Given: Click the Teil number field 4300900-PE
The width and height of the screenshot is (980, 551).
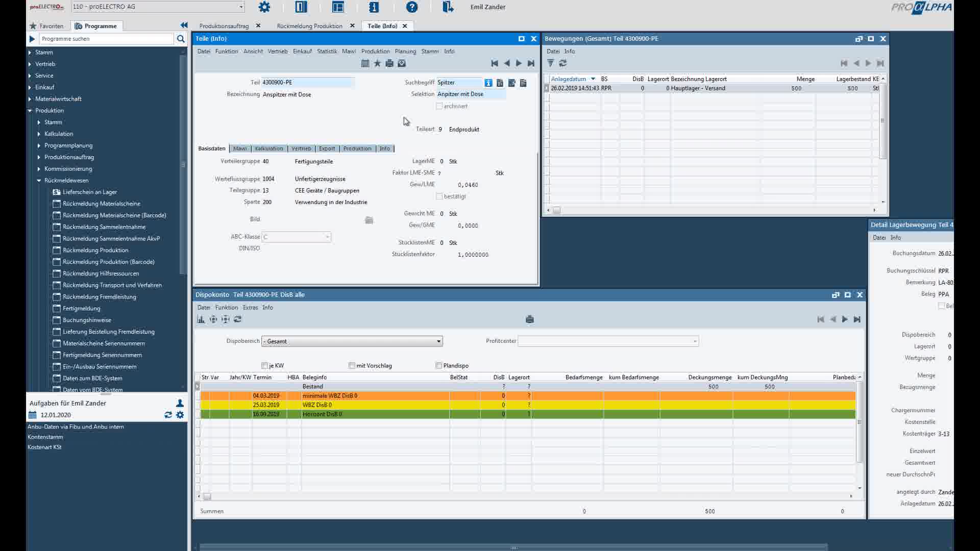Looking at the screenshot, I should pos(308,82).
